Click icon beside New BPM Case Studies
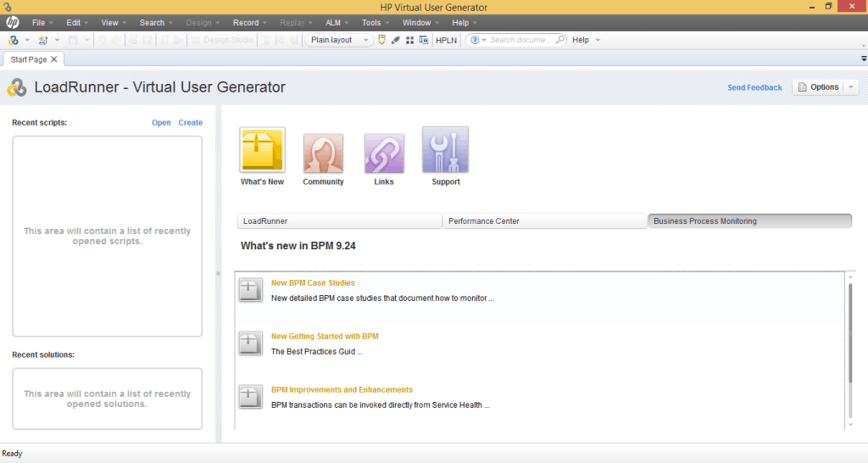The height and width of the screenshot is (463, 868). [x=250, y=290]
